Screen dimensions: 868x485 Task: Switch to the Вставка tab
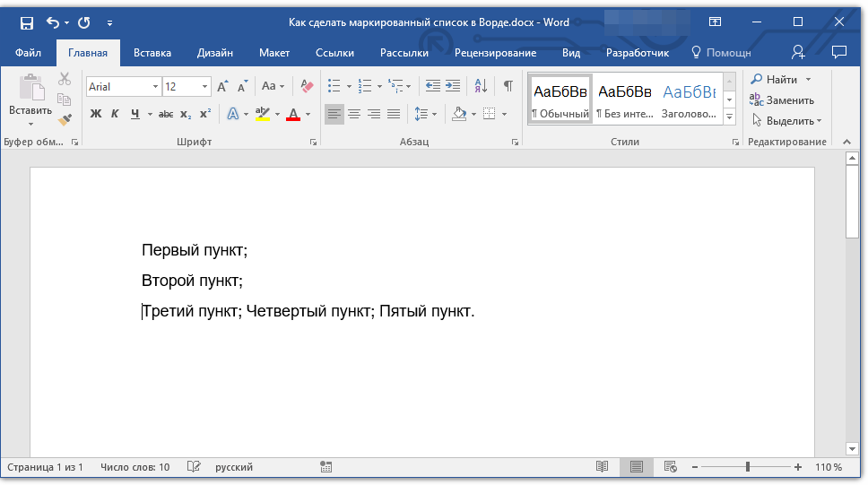152,53
